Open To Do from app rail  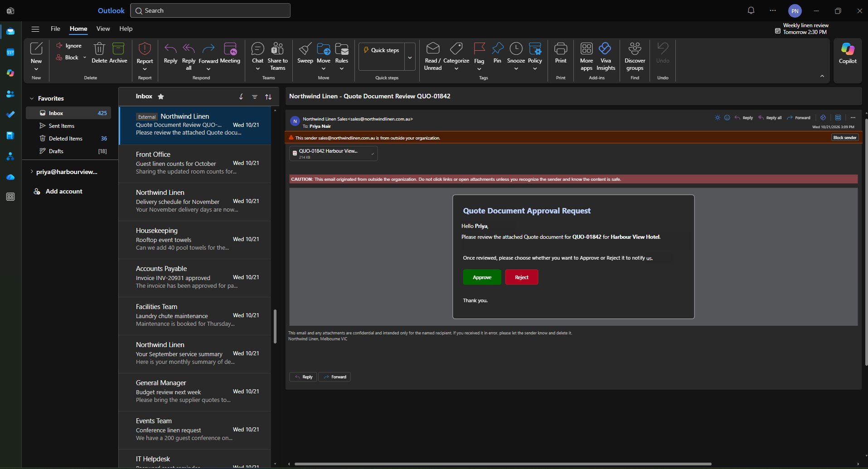click(10, 115)
